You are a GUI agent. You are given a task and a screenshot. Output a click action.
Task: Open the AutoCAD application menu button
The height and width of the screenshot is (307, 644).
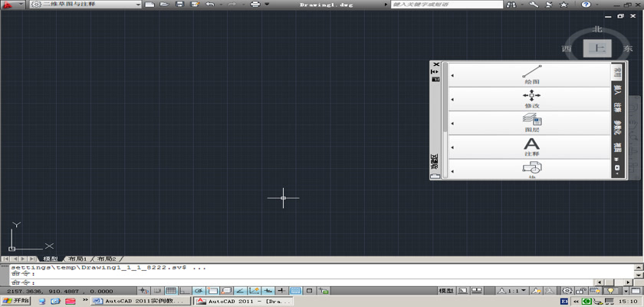point(11,5)
